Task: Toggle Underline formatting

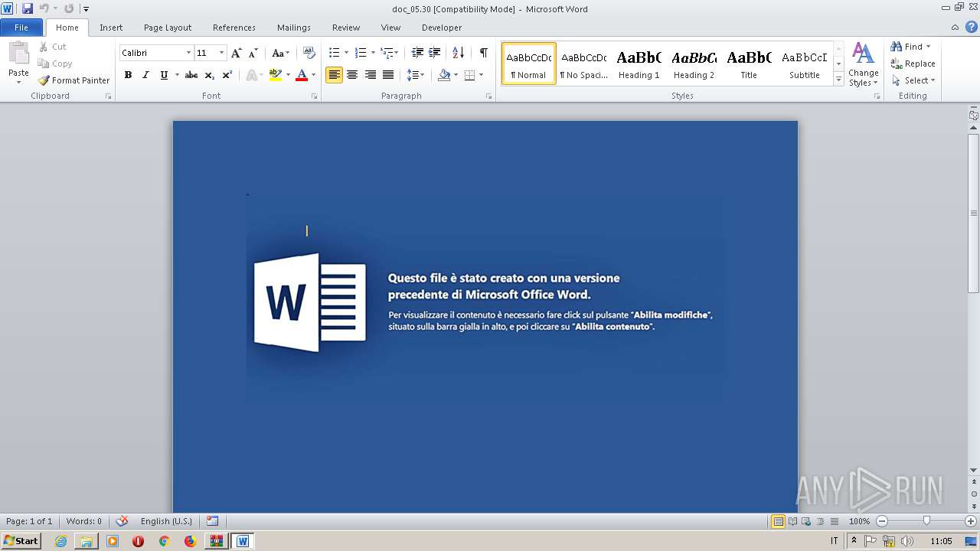Action: pos(163,75)
